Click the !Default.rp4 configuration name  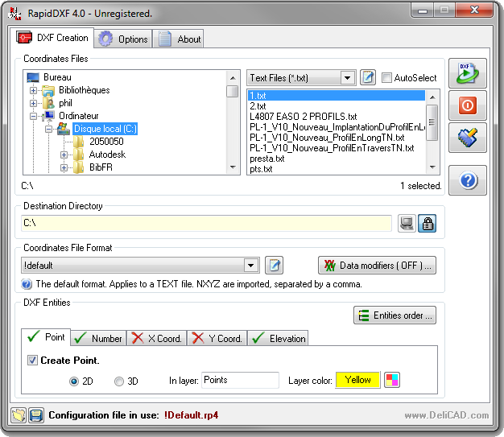192,415
